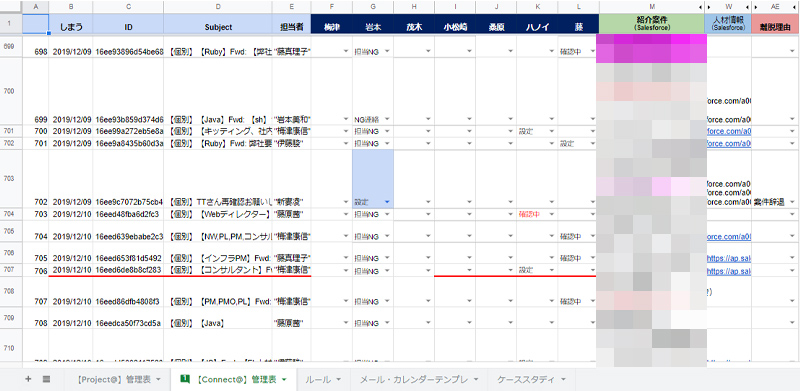Open the Salesforce link in row 700
Image resolution: width=800 pixels, height=391 pixels.
click(728, 132)
